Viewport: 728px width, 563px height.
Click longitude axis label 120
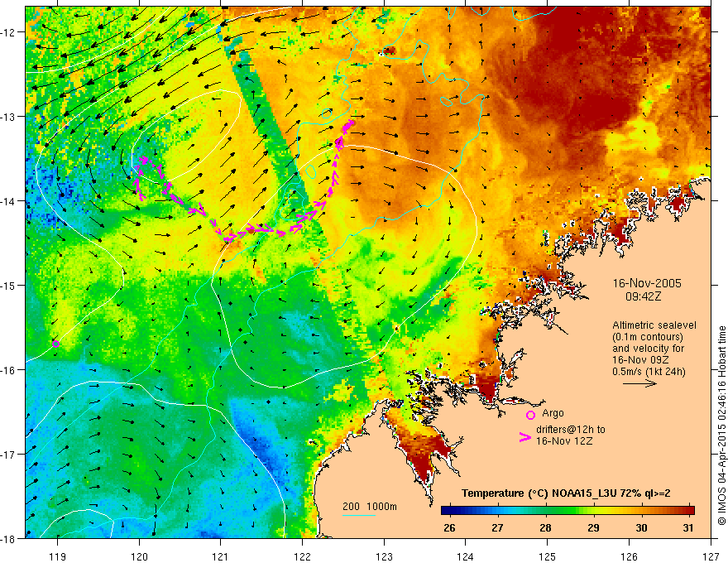click(139, 556)
